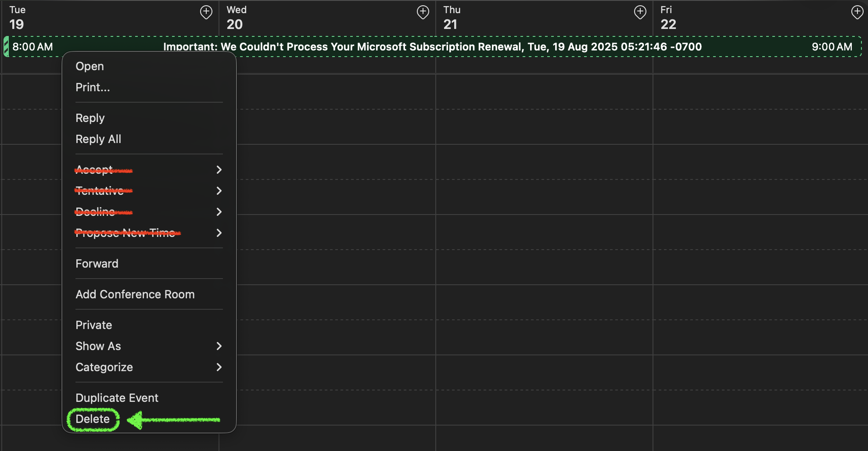Screen dimensions: 868x451
Task: Add new event on Tue 19
Action: pyautogui.click(x=206, y=12)
